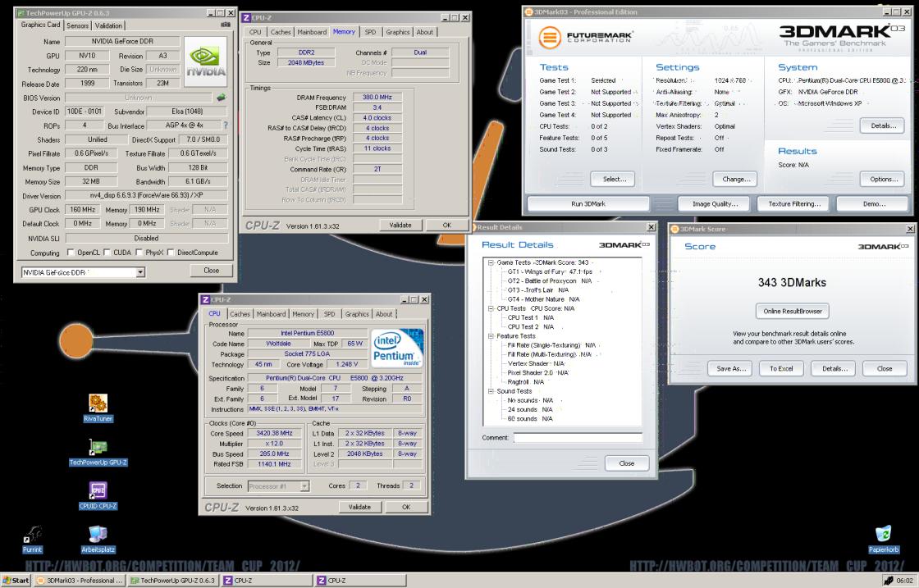The width and height of the screenshot is (919, 588).
Task: Open the Caches tab in CPU-Z Memory window
Action: click(x=280, y=32)
